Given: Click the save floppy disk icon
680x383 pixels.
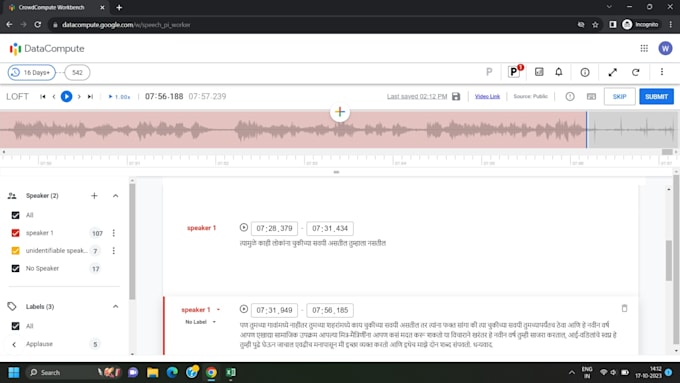Looking at the screenshot, I should (x=456, y=96).
